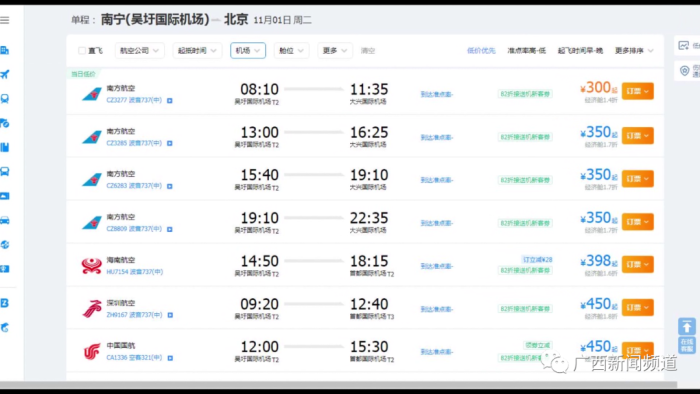Screen dimensions: 700x394
Task: Open the 起抵时间 time filter dropdown
Action: point(197,50)
